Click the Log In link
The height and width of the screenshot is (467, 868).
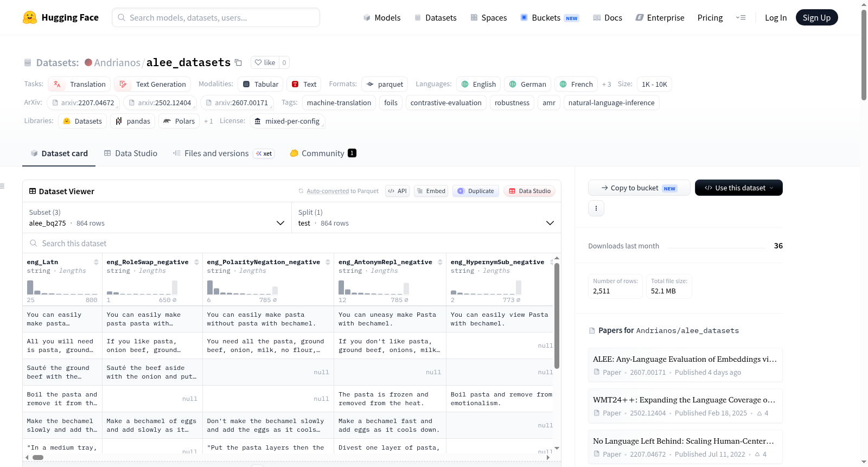point(776,17)
